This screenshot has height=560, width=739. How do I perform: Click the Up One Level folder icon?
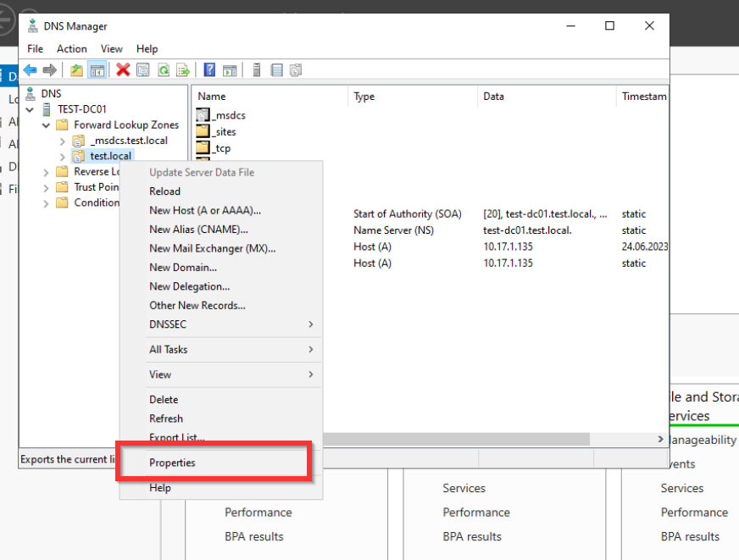click(76, 70)
